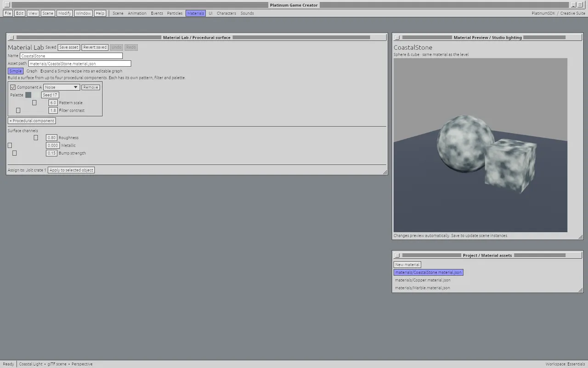Open the Help menu
588x368 pixels.
point(100,13)
